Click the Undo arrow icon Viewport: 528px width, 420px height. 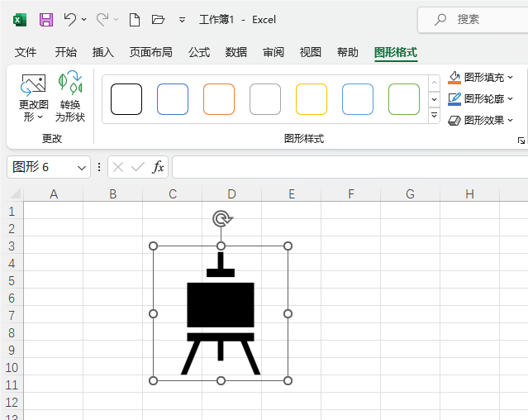click(x=70, y=19)
